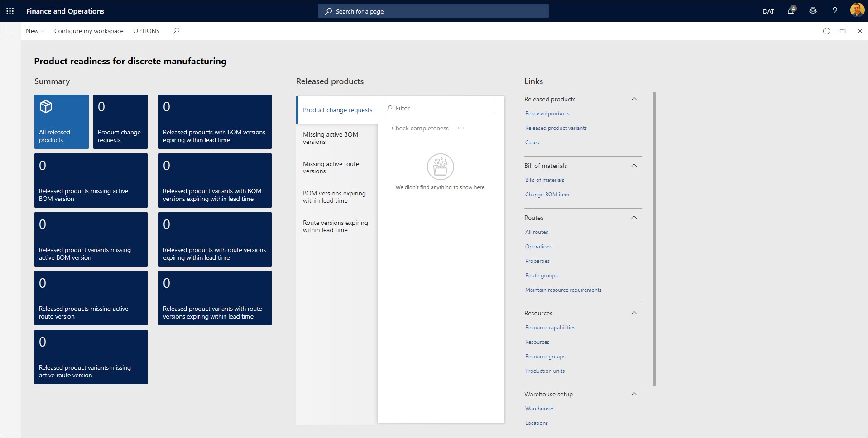
Task: Open the Route groups link
Action: (x=542, y=276)
